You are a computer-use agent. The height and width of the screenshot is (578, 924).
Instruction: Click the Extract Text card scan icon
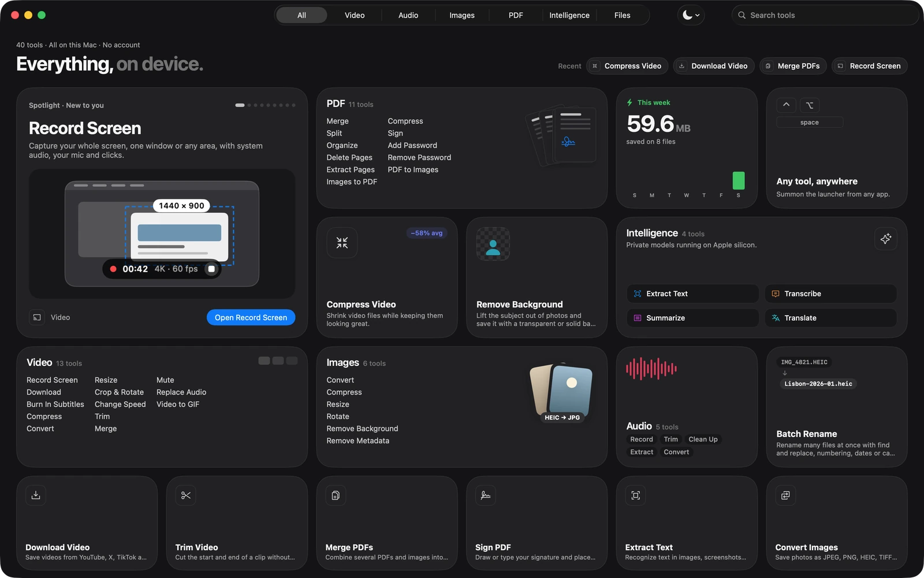pyautogui.click(x=636, y=495)
